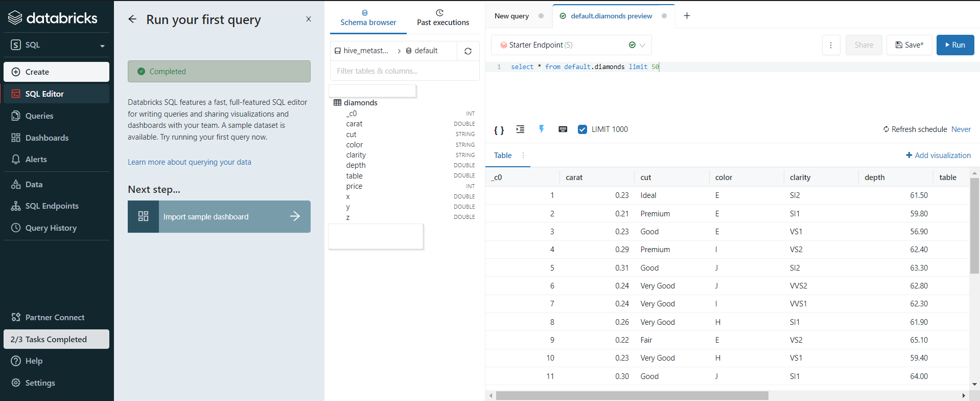Open Alerts in the sidebar
The width and height of the screenshot is (980, 401).
pyautogui.click(x=56, y=159)
